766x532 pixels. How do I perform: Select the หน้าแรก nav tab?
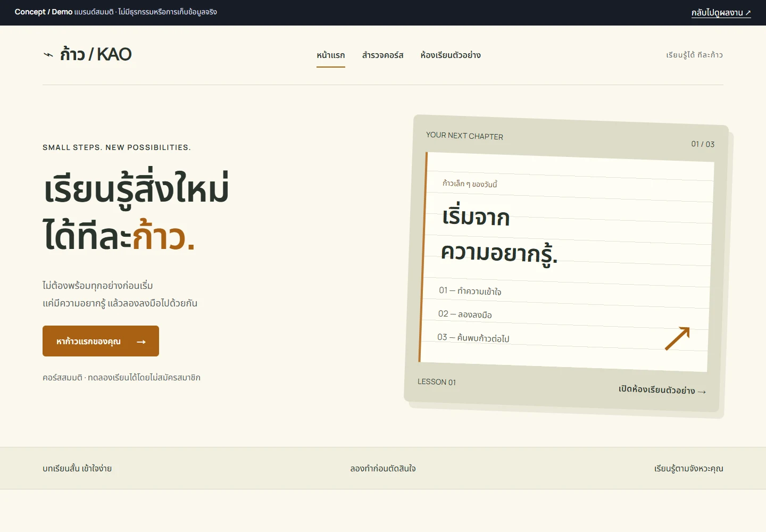click(331, 55)
